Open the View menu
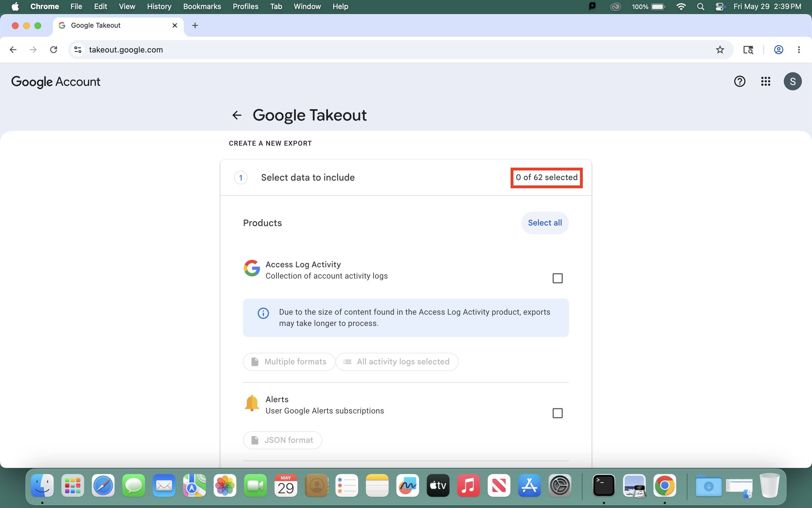 pyautogui.click(x=127, y=7)
